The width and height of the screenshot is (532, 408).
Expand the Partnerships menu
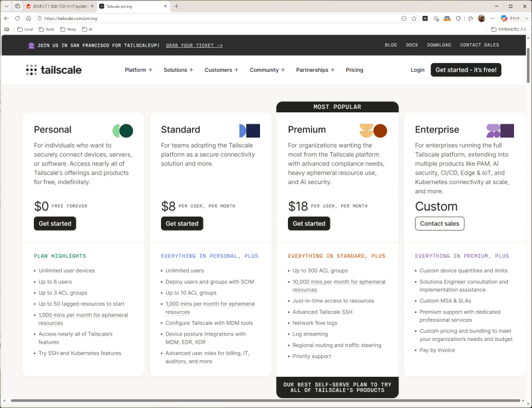tap(315, 70)
